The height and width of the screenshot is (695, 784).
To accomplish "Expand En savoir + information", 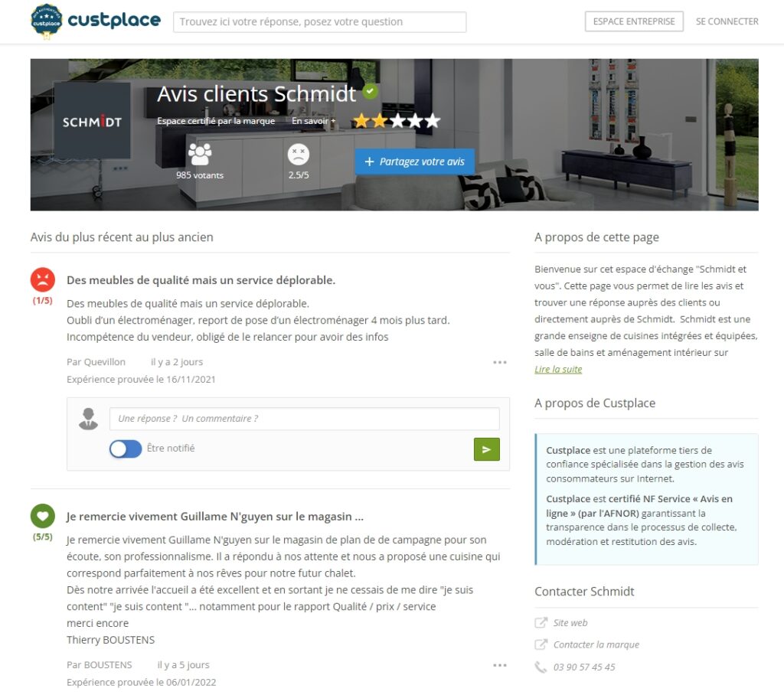I will (313, 121).
